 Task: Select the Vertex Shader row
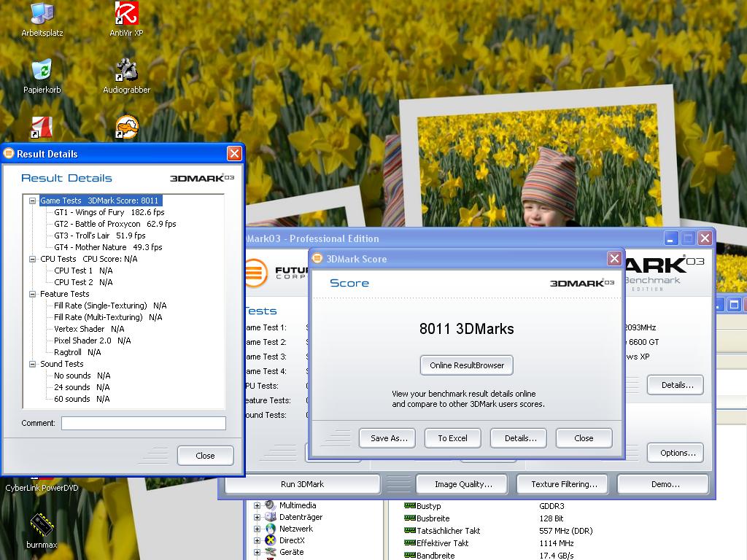click(x=89, y=329)
